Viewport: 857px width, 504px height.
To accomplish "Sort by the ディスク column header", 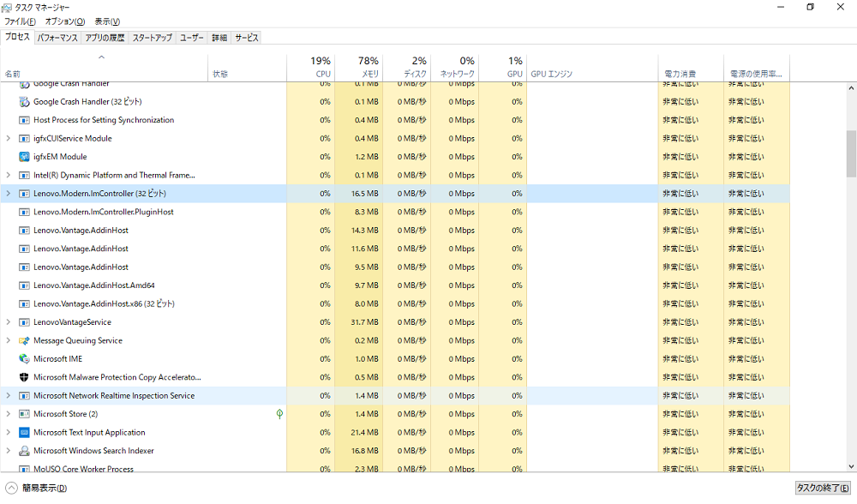I will [406, 69].
